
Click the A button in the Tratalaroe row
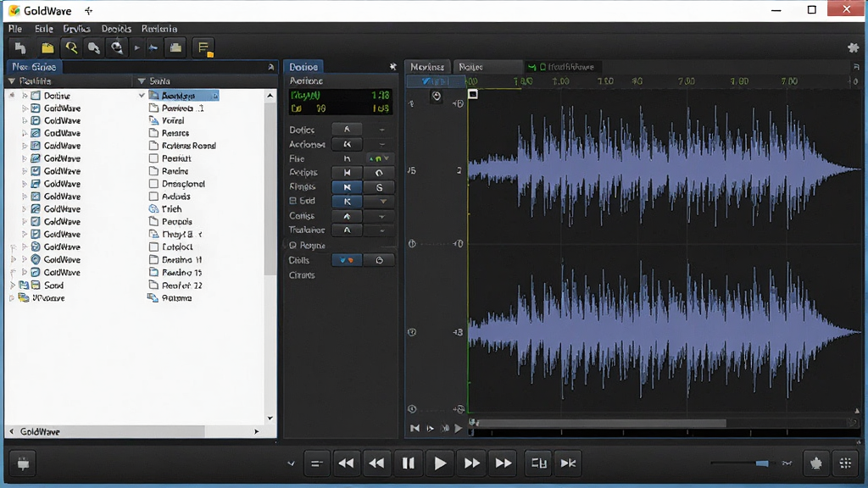[347, 230]
